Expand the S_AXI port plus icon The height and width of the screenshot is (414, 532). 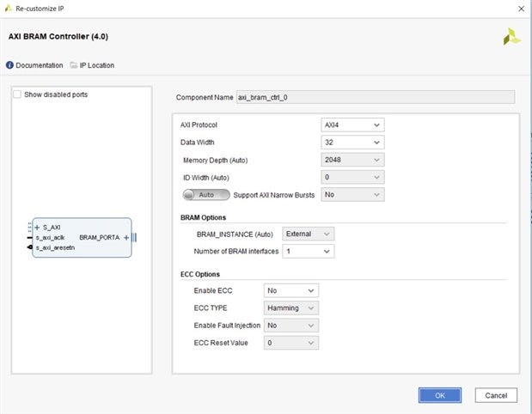37,228
